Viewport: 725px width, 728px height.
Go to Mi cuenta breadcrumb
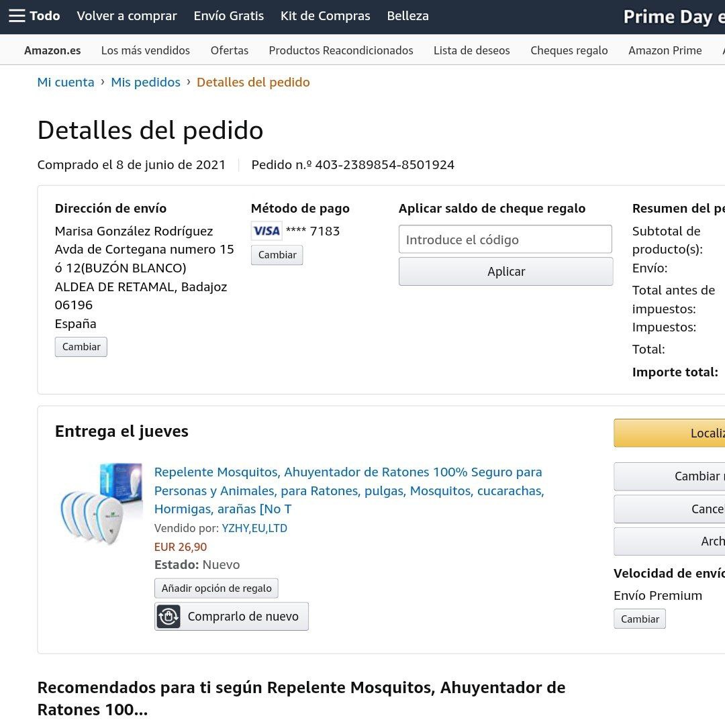[x=66, y=82]
